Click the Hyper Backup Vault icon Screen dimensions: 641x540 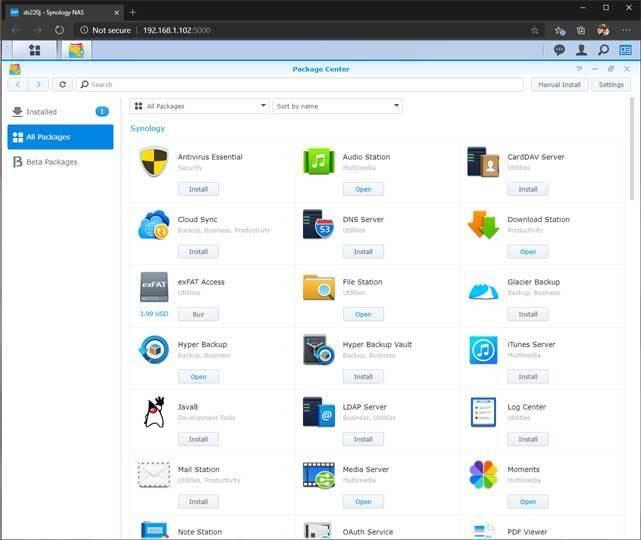coord(319,350)
